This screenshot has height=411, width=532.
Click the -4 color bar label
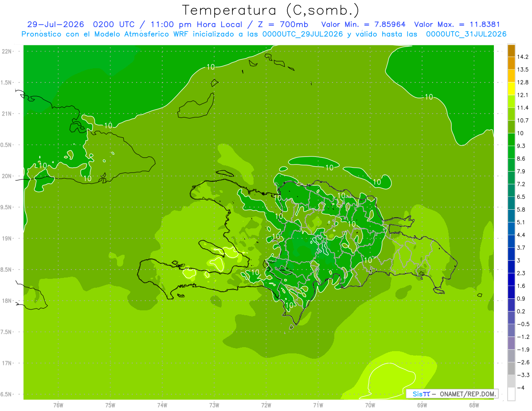click(520, 388)
